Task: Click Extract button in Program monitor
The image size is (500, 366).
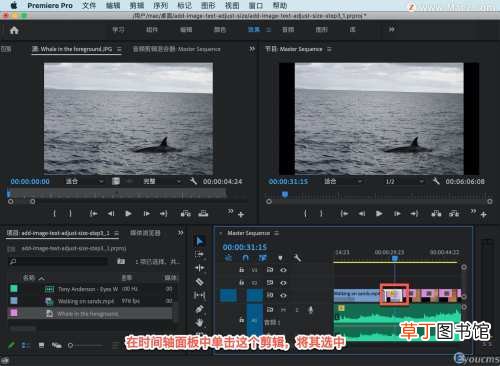Action: coord(454,213)
